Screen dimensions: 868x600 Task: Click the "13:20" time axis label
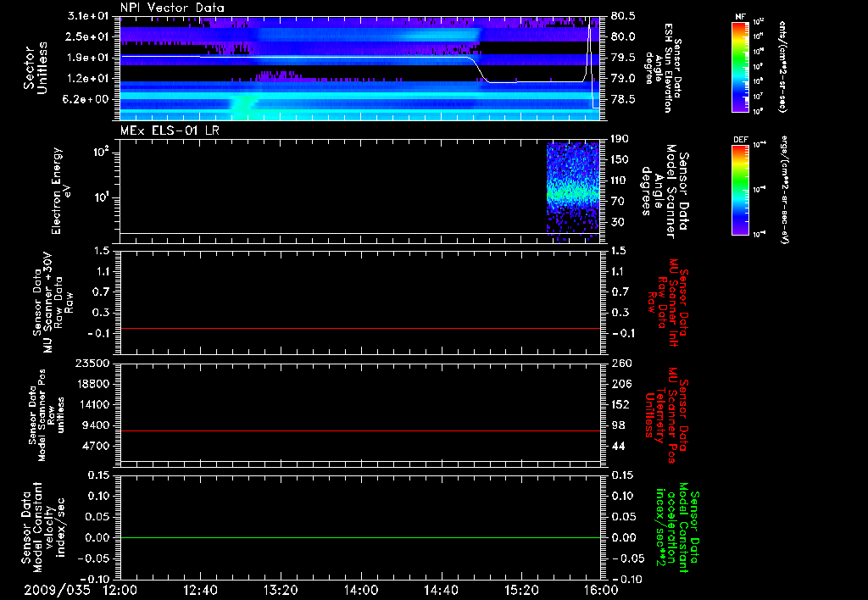[x=281, y=590]
